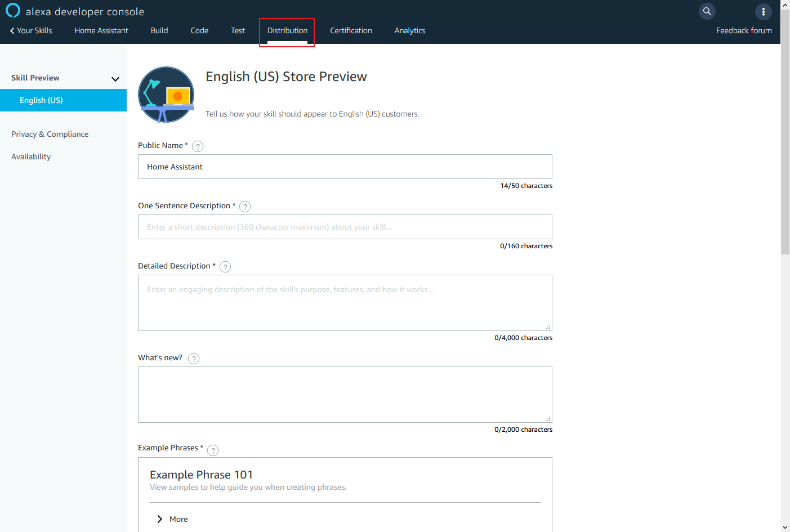
Task: Click the Home Assistant skill name
Action: click(x=101, y=30)
